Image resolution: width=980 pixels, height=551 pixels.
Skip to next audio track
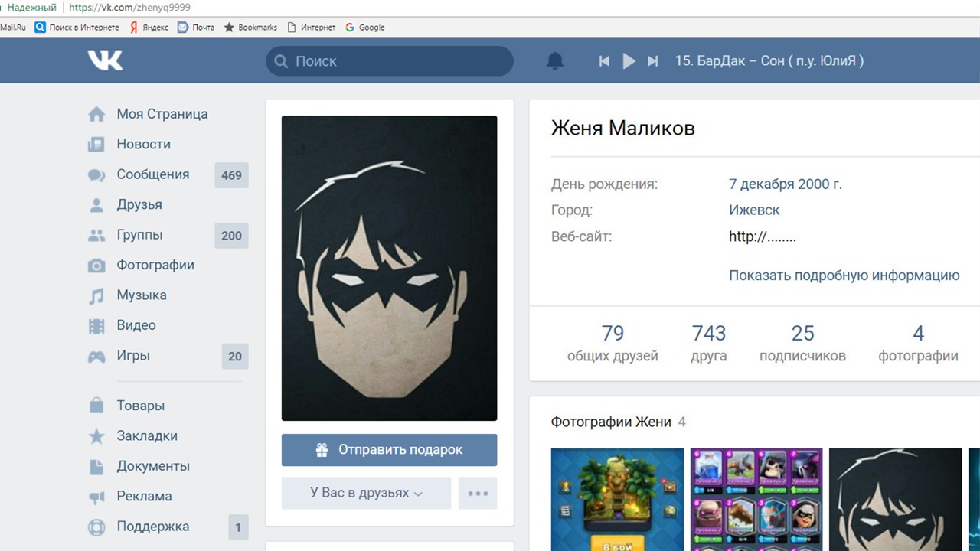653,61
